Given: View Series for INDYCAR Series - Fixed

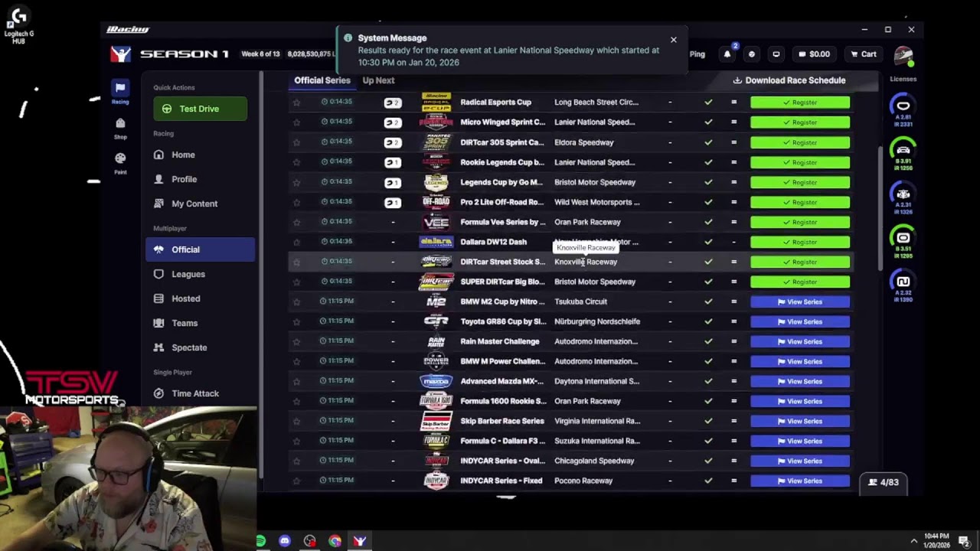Looking at the screenshot, I should tap(800, 481).
